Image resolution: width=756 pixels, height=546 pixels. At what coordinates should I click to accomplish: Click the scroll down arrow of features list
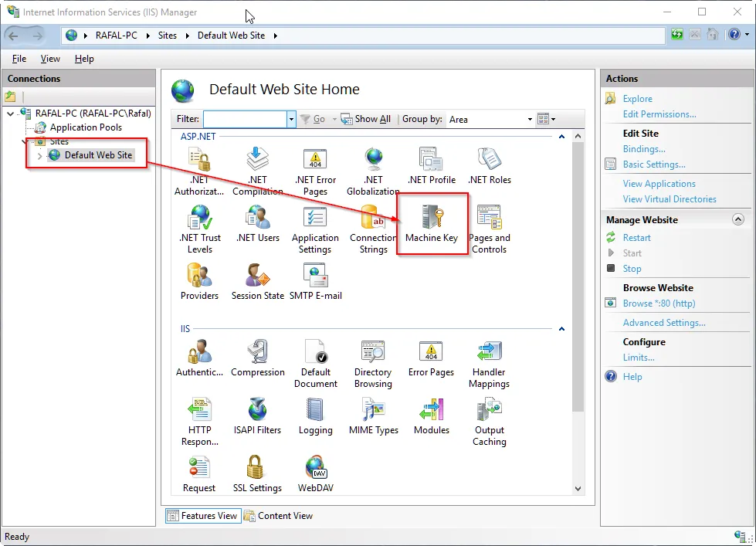578,489
